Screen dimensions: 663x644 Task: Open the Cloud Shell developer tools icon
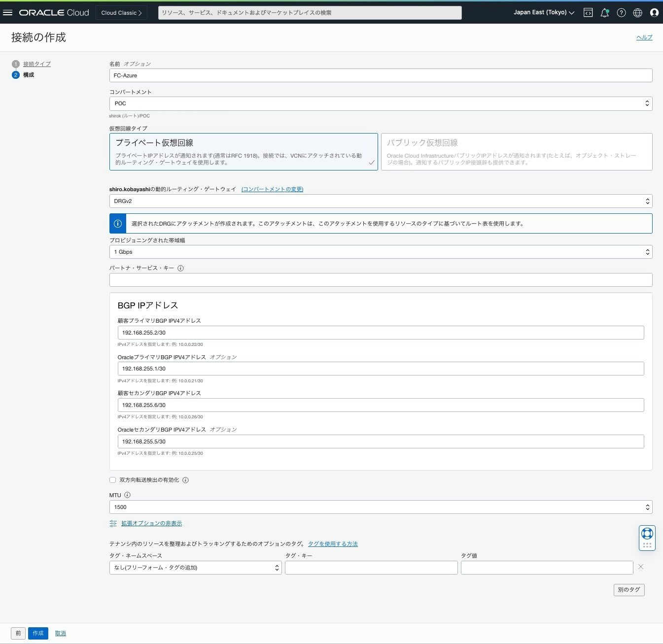pyautogui.click(x=588, y=13)
